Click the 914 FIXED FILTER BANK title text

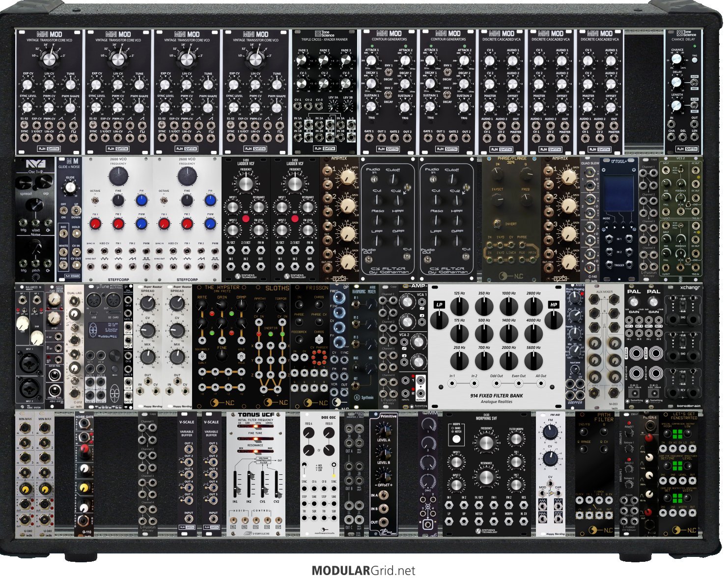pos(496,396)
